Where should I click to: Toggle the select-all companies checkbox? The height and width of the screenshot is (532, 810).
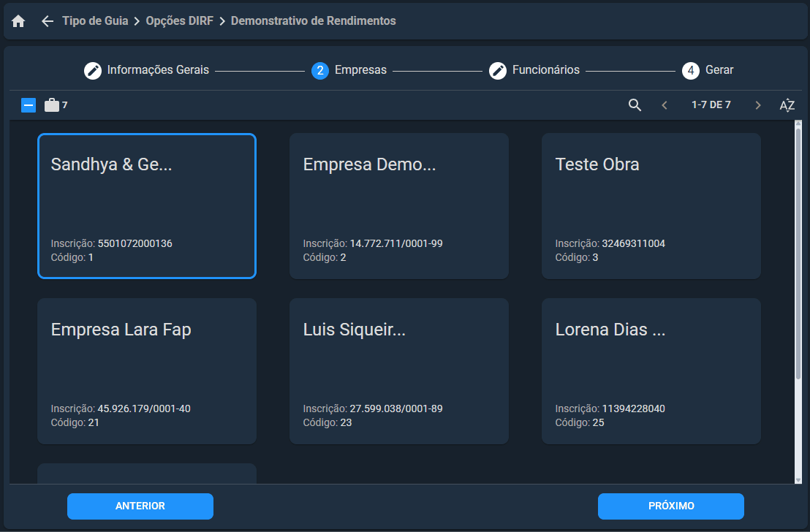(x=29, y=104)
